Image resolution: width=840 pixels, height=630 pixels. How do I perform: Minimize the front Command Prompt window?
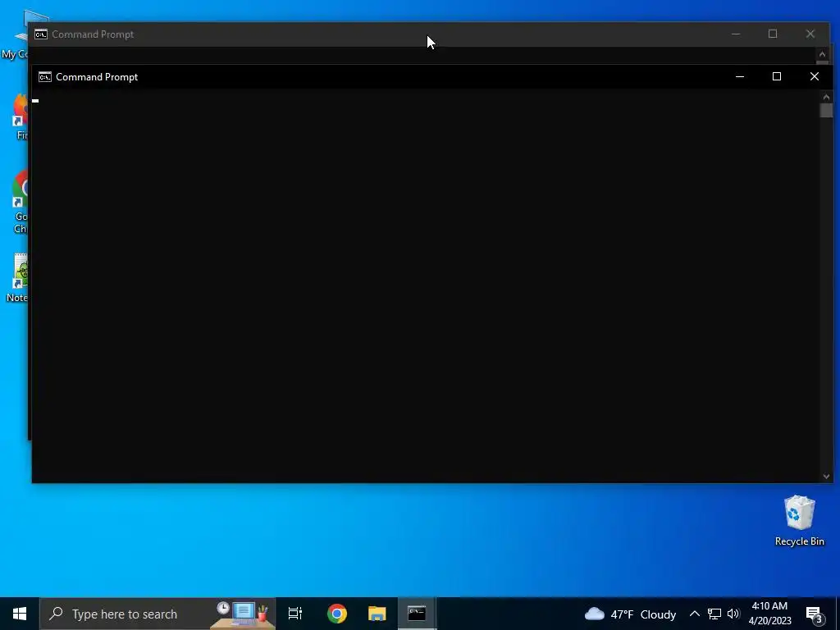click(x=740, y=76)
